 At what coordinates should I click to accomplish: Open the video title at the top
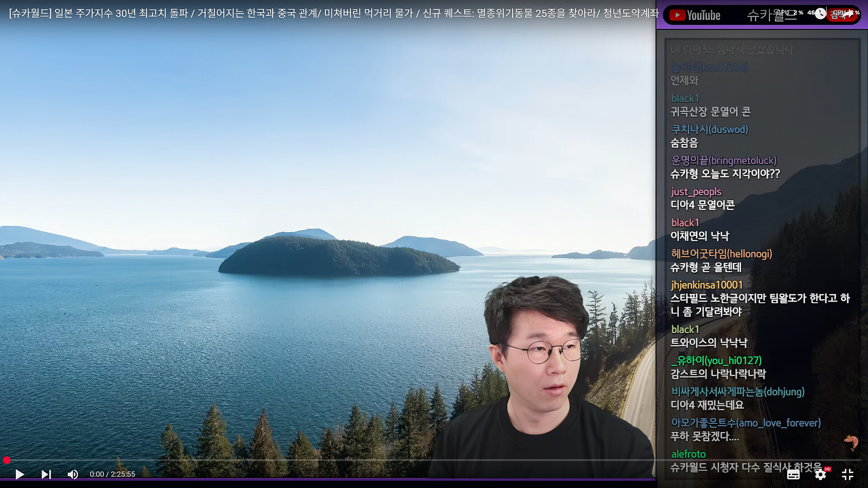[x=333, y=13]
